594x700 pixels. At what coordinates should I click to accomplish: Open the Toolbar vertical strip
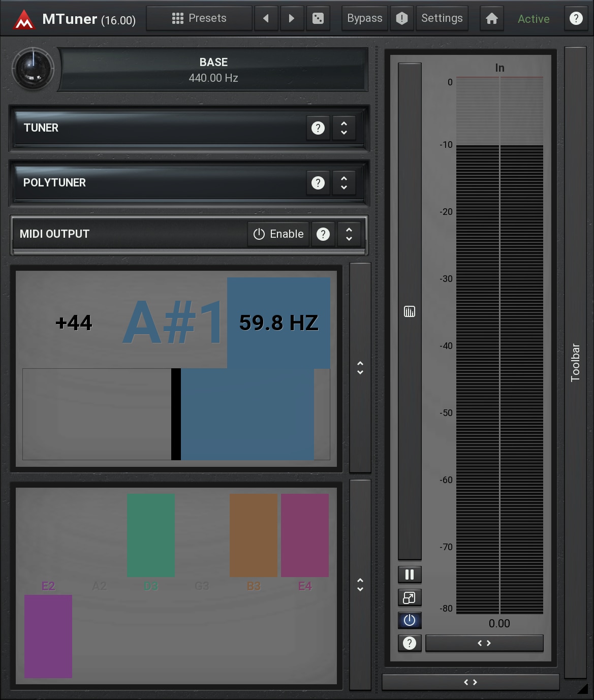click(x=575, y=363)
